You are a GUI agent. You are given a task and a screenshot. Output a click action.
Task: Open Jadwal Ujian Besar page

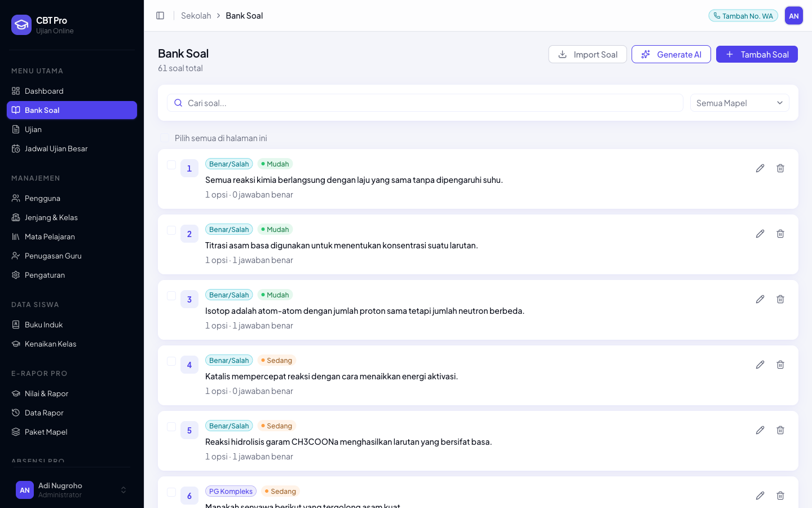[x=72, y=148]
